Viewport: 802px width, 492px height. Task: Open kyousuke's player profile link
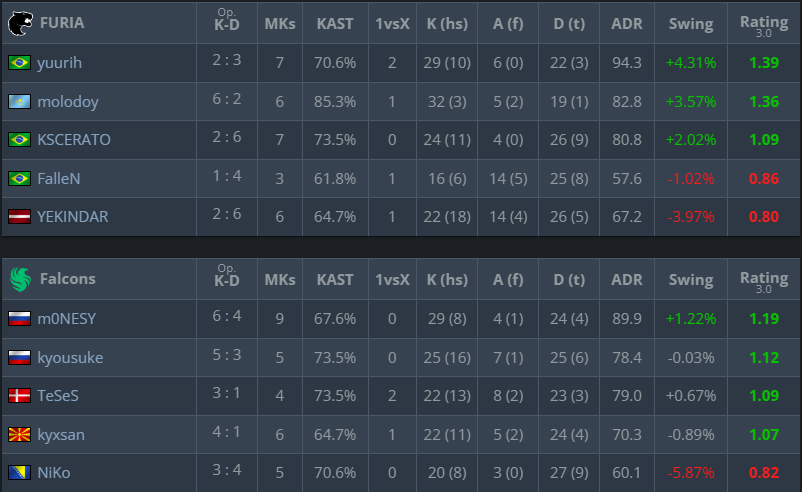click(x=70, y=358)
